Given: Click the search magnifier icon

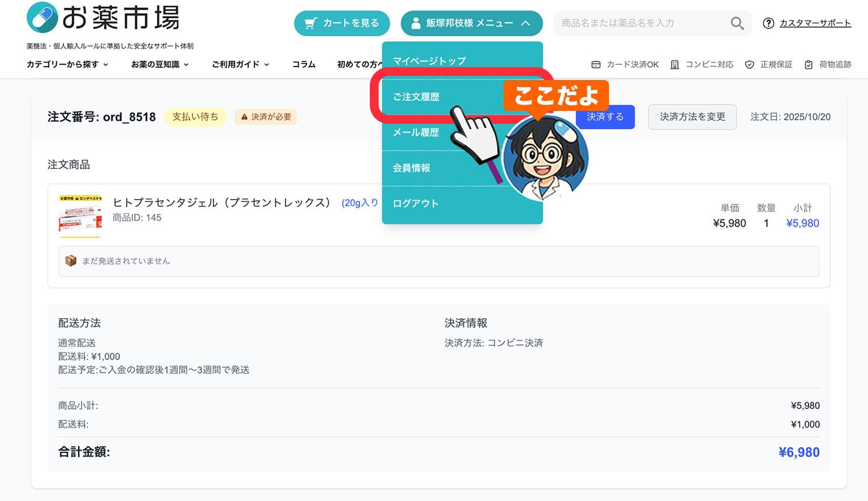Looking at the screenshot, I should [x=736, y=23].
